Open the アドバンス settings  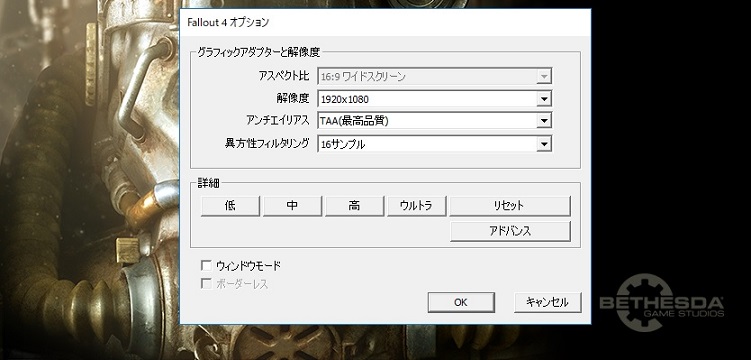pos(510,231)
